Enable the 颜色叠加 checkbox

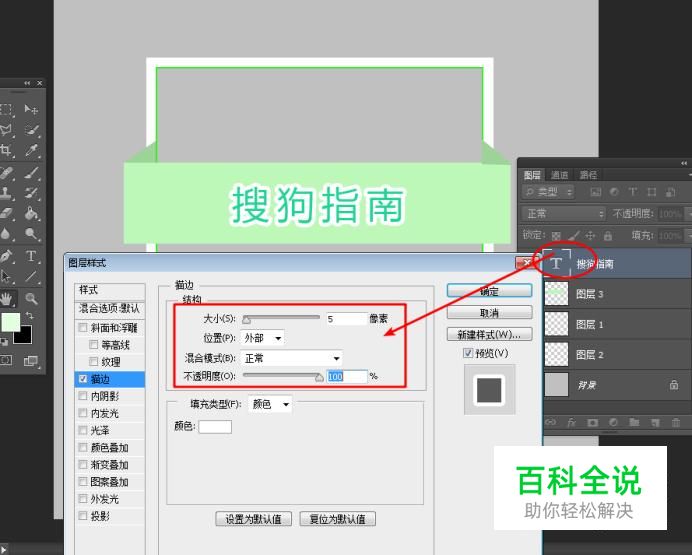[83, 447]
